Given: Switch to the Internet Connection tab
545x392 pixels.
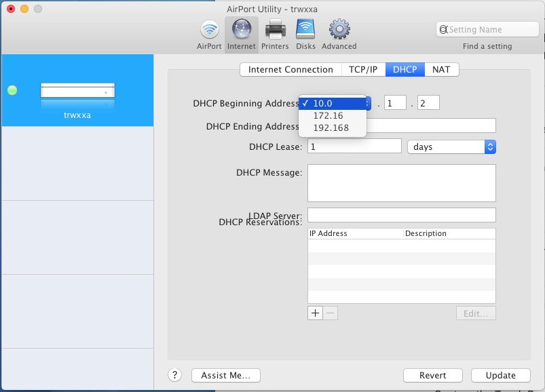Looking at the screenshot, I should (290, 69).
